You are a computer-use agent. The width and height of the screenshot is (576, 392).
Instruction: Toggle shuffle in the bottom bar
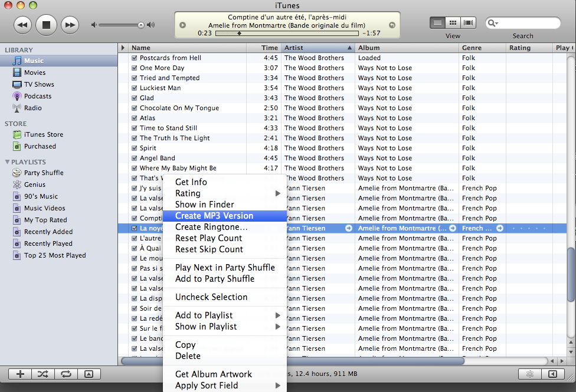(x=43, y=374)
